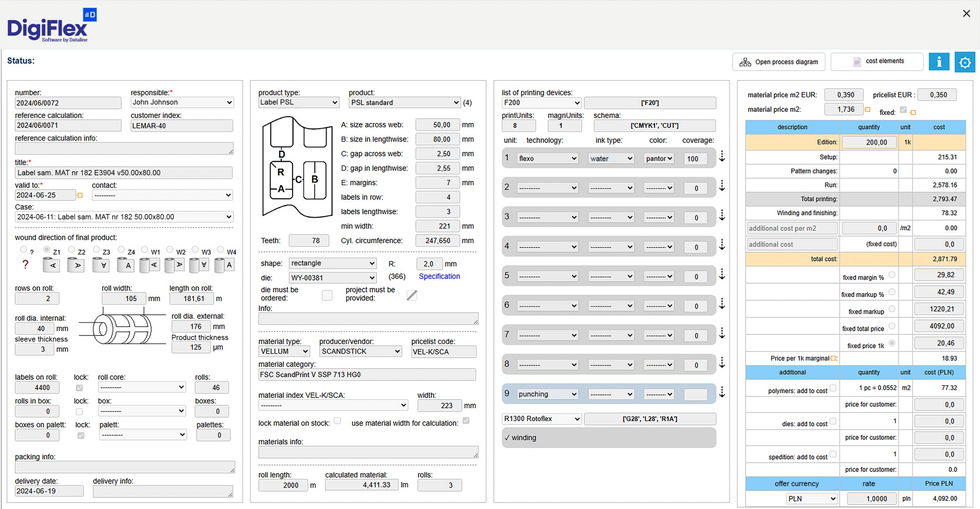Click move-down arrow for printing unit 7
The width and height of the screenshot is (980, 509).
click(x=722, y=333)
